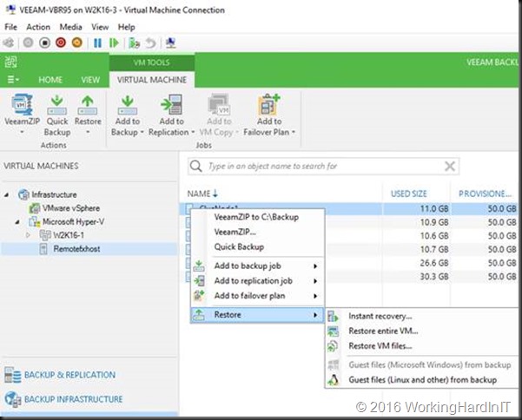Choose Guest files (Linux and other) from backup
Screen dimensions: 522x420
point(423,380)
